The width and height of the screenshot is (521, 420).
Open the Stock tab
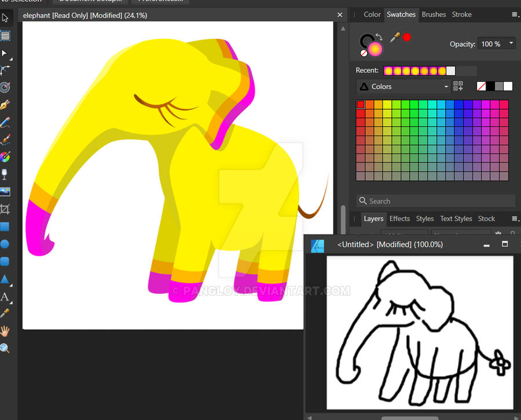point(486,219)
